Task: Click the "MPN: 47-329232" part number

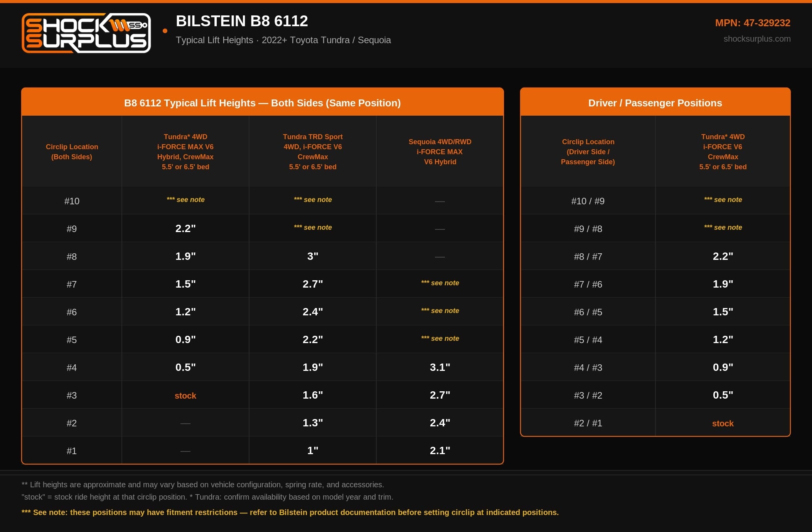Action: tap(753, 23)
